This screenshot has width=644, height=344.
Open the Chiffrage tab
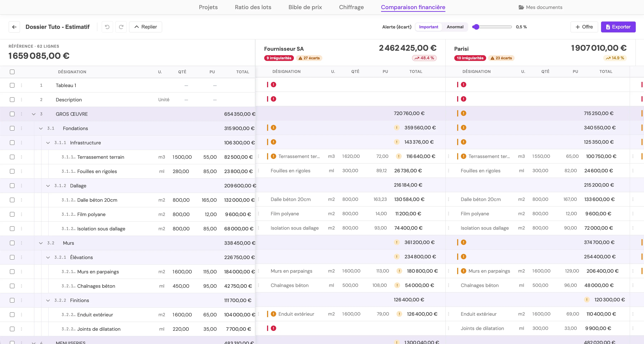351,7
